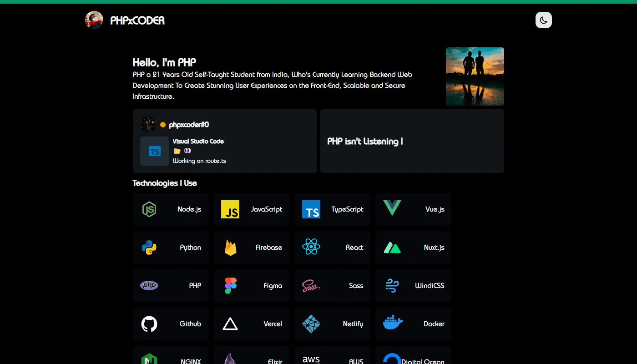
Task: Click the Docker label text
Action: (434, 324)
